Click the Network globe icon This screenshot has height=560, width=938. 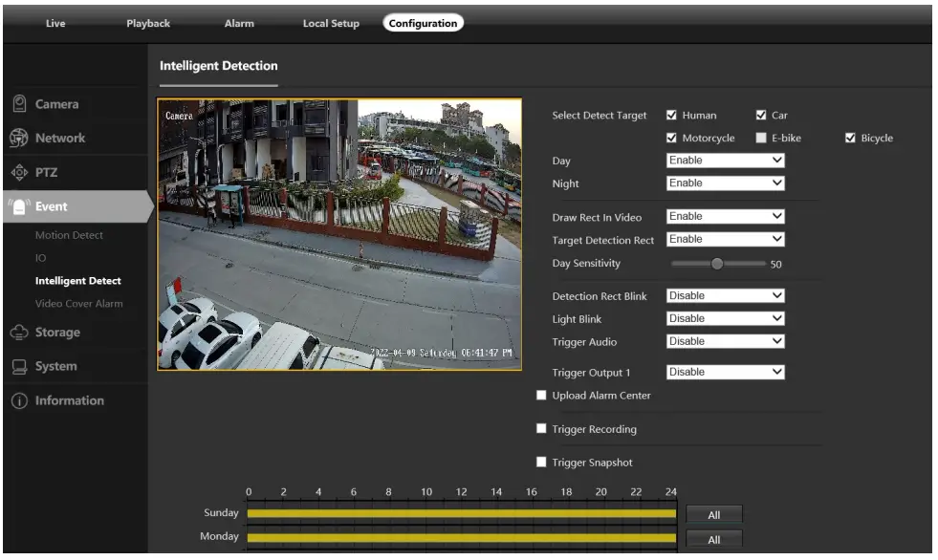pyautogui.click(x=19, y=139)
